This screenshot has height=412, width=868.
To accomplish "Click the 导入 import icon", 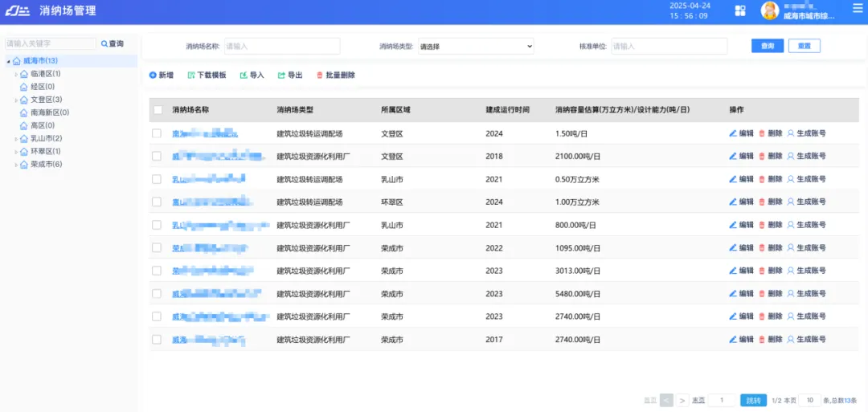I will (x=244, y=75).
